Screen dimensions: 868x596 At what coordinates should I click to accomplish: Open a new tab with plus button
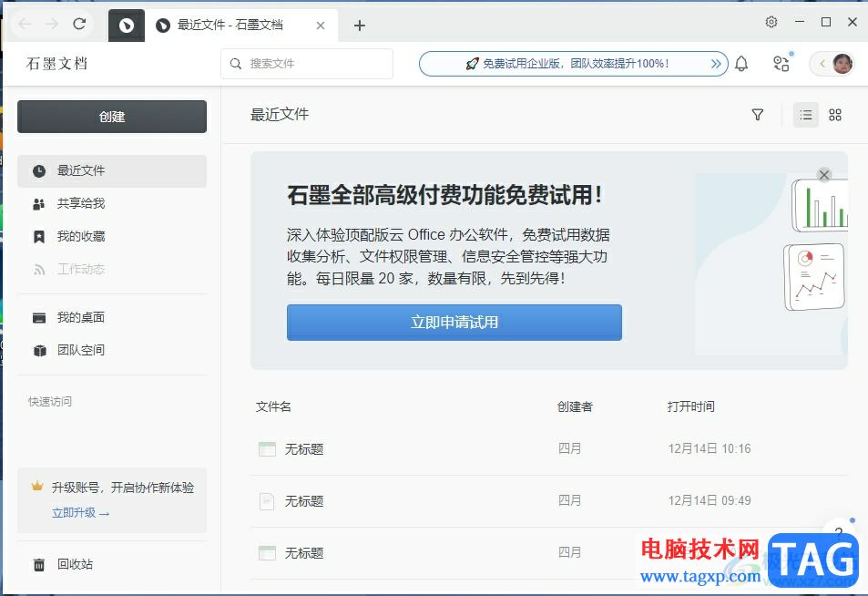point(360,26)
